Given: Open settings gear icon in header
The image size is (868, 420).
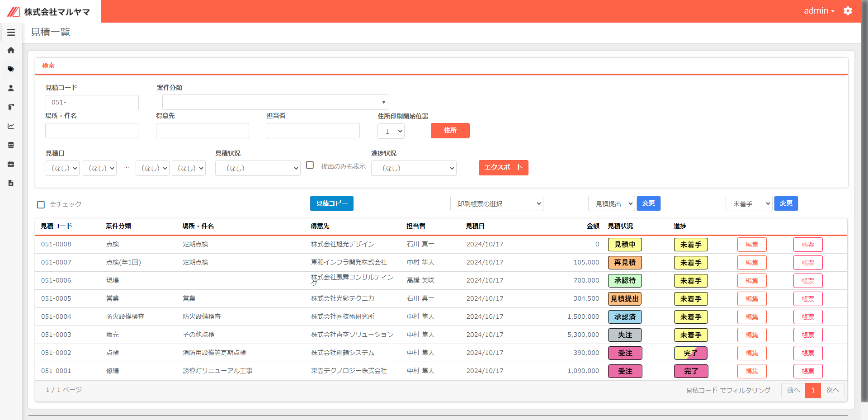Looking at the screenshot, I should pos(848,11).
